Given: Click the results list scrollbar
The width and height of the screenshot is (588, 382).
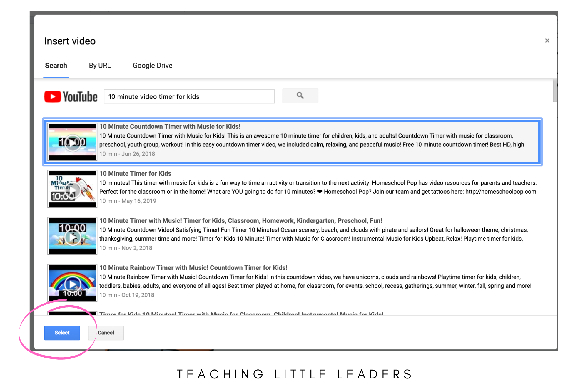Looking at the screenshot, I should click(554, 91).
